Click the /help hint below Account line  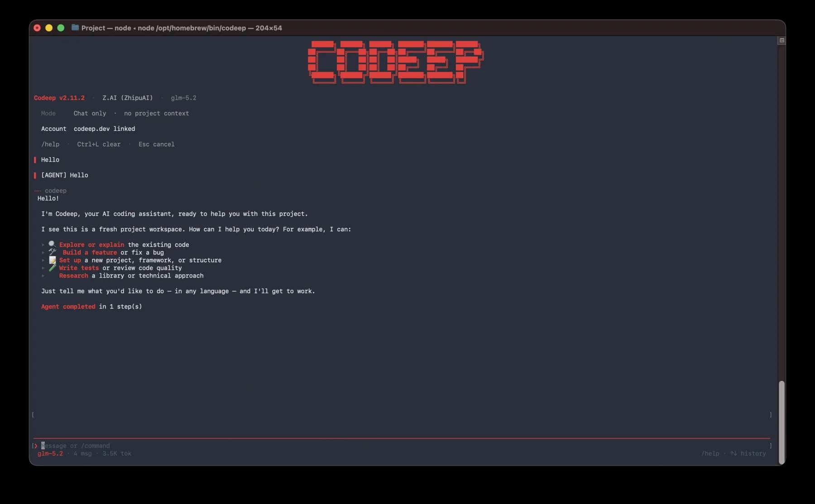point(50,144)
